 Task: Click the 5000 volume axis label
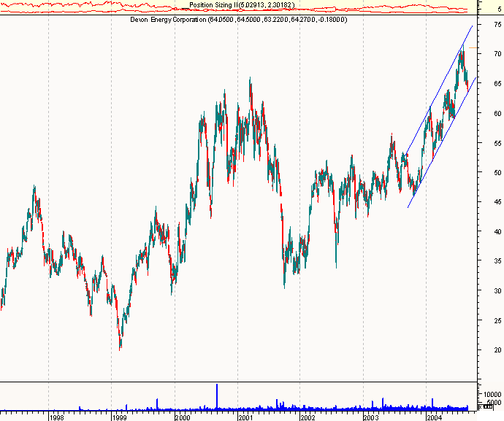[493, 402]
